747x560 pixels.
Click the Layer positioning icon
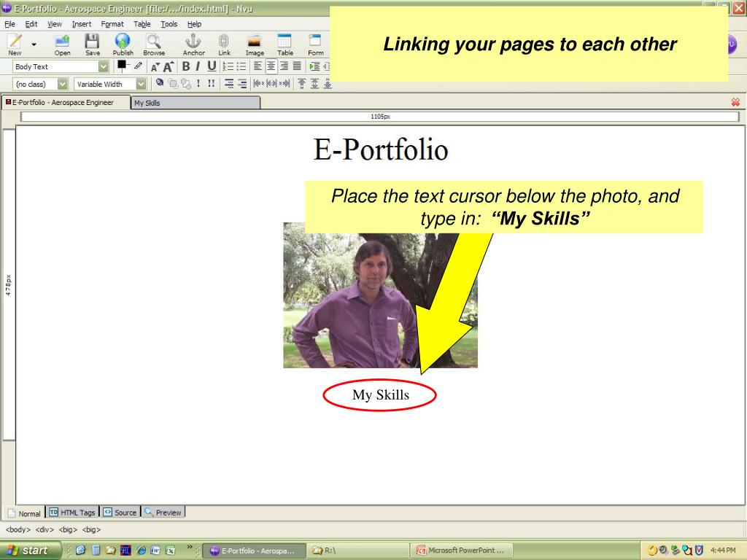coord(160,83)
